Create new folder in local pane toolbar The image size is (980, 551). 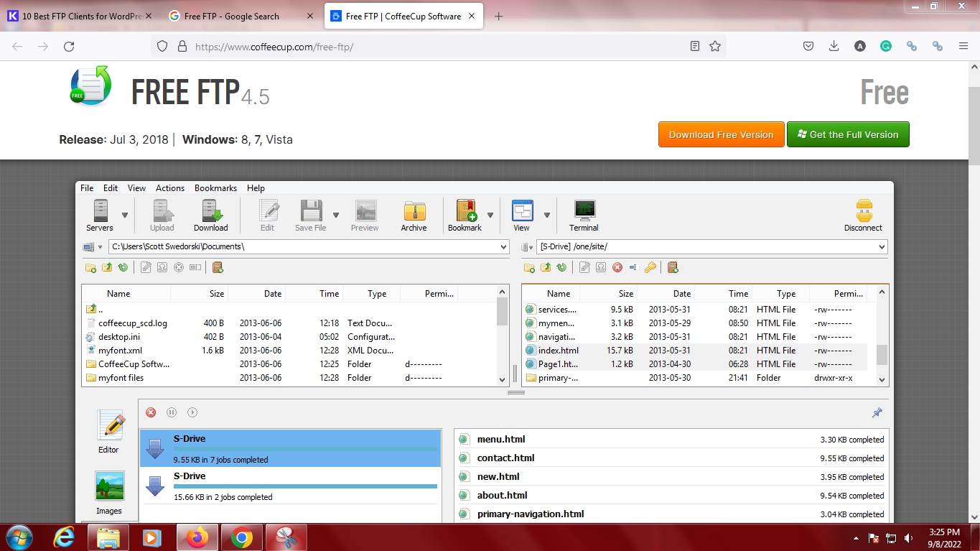pyautogui.click(x=91, y=267)
